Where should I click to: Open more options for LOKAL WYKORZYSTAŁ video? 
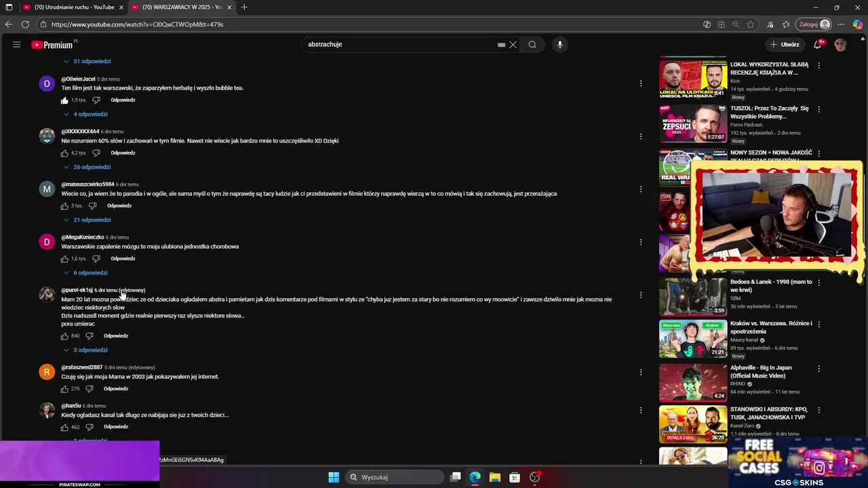[819, 66]
